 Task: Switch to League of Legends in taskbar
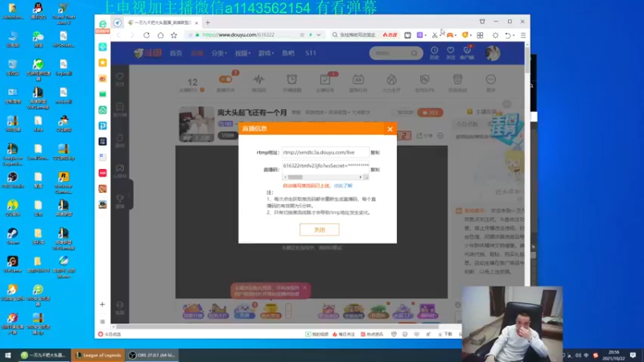tap(98, 355)
